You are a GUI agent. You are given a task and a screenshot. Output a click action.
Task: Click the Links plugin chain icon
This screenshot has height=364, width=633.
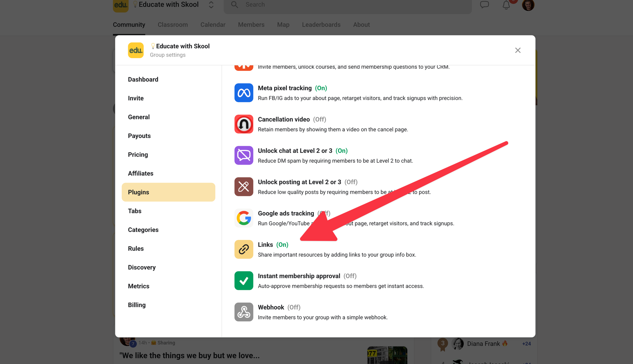(x=244, y=249)
